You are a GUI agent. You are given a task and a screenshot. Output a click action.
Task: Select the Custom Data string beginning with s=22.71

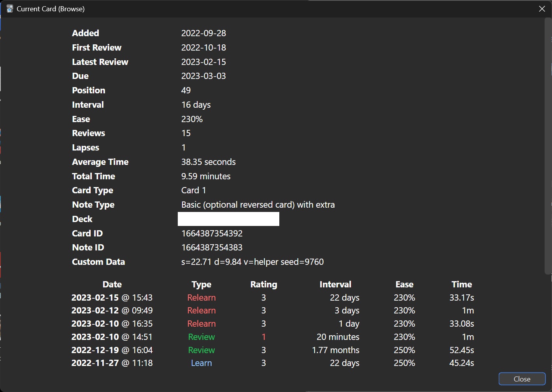tap(252, 262)
